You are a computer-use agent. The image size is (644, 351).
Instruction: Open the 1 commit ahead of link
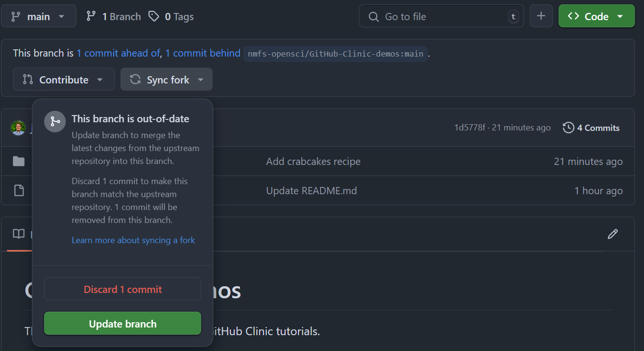pyautogui.click(x=118, y=53)
